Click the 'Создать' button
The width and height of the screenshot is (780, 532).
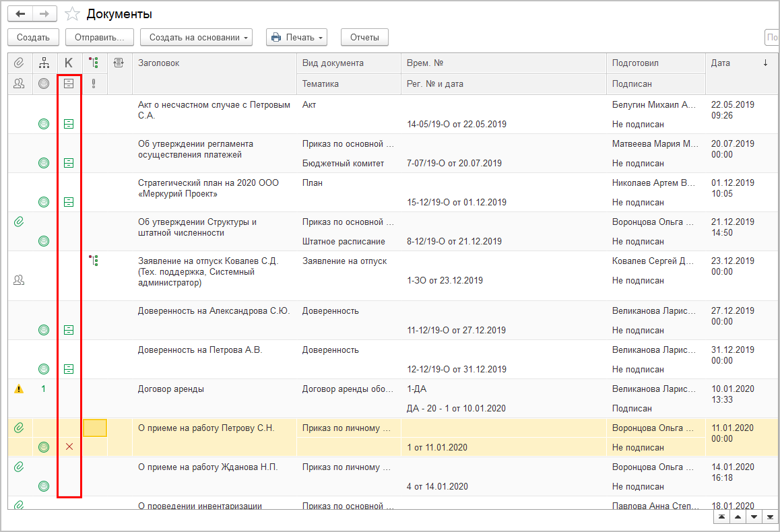(x=33, y=37)
